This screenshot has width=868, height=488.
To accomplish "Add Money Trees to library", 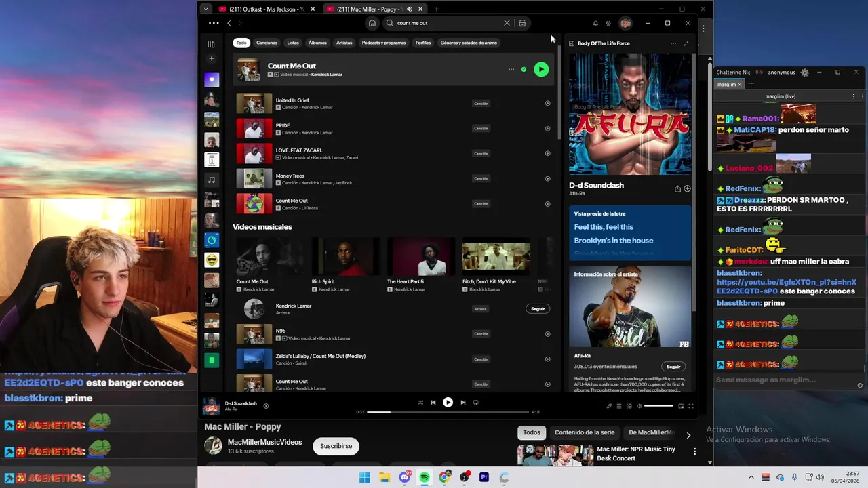I will point(547,179).
